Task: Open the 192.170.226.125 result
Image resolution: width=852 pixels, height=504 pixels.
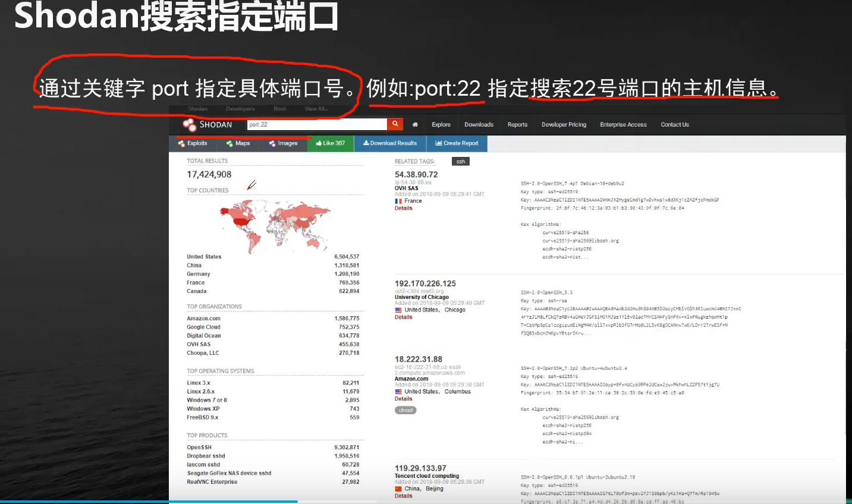Action: click(x=425, y=283)
